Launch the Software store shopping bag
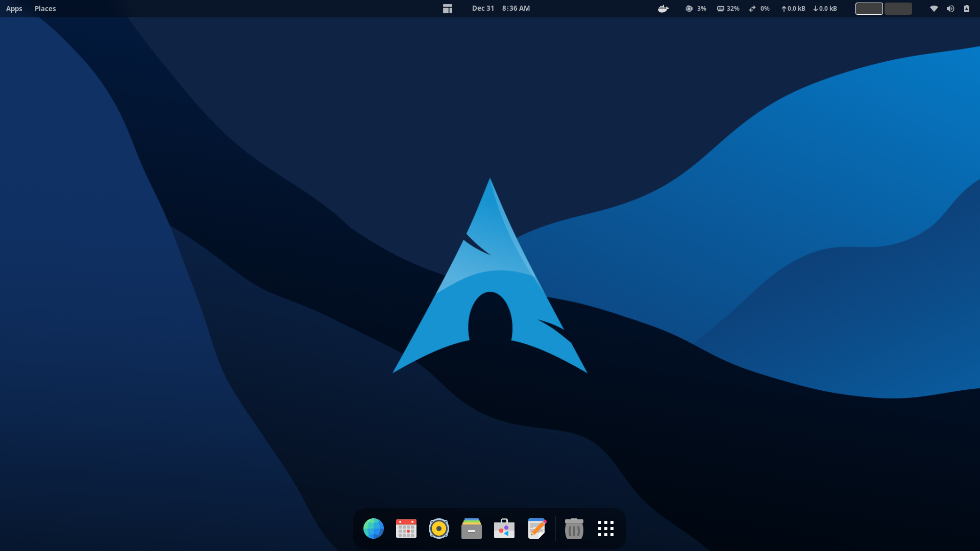The height and width of the screenshot is (551, 980). point(504,529)
